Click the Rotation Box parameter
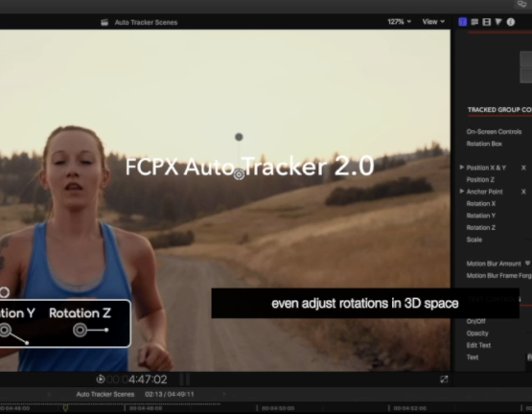Viewport: 532px width, 414px height. coord(484,144)
